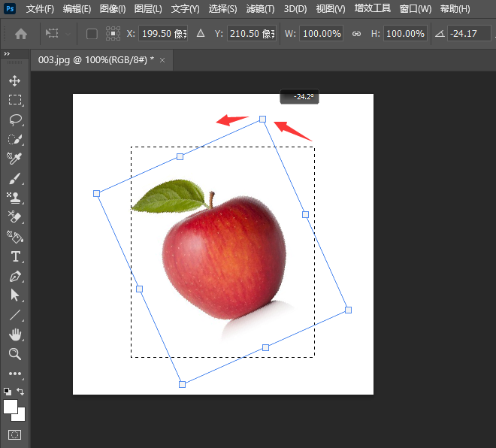Screen dimensions: 496x448
Task: Select the Lasso tool
Action: pos(15,120)
